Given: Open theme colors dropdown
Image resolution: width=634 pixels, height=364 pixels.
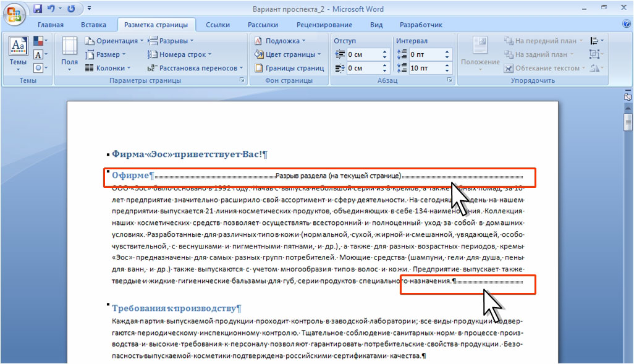Looking at the screenshot, I should [x=40, y=41].
